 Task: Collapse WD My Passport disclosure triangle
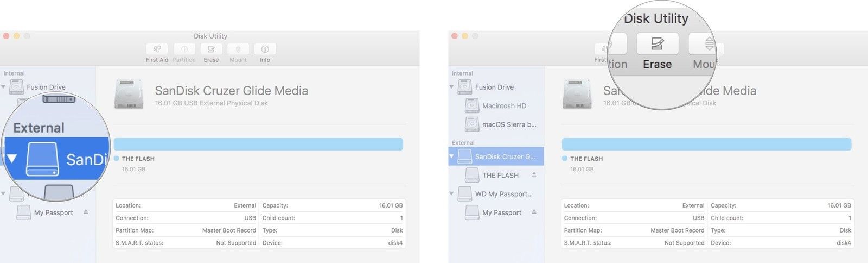(451, 193)
